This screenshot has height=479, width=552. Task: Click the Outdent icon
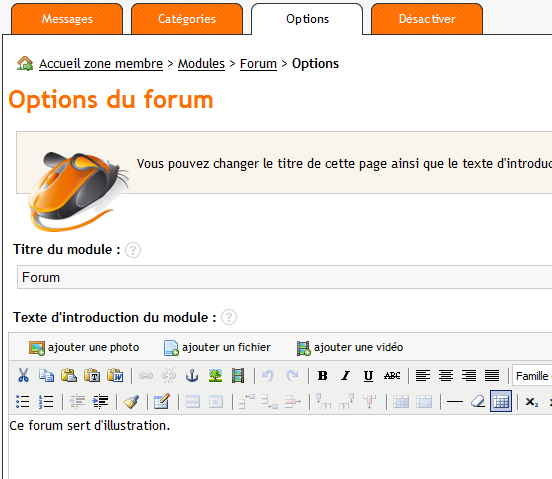pyautogui.click(x=77, y=402)
